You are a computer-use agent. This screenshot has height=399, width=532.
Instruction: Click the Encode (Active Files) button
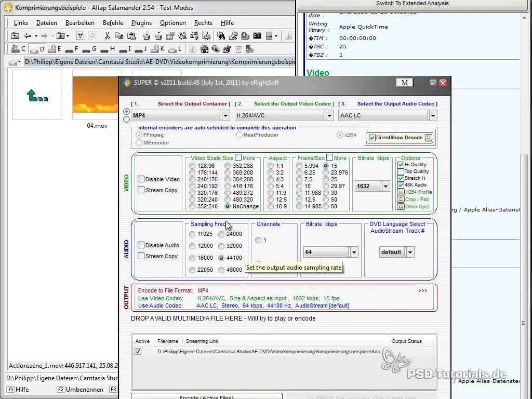tap(207, 396)
